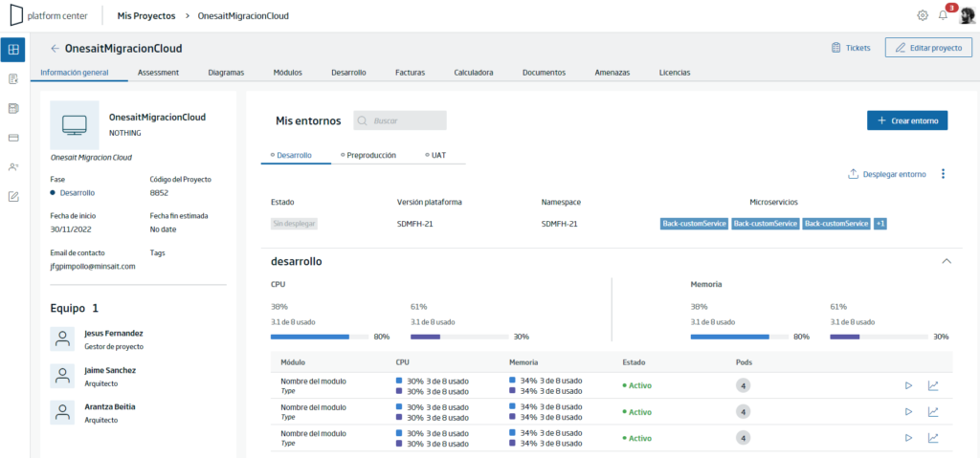Open the Calculadora tab
The image size is (980, 458).
pos(474,73)
